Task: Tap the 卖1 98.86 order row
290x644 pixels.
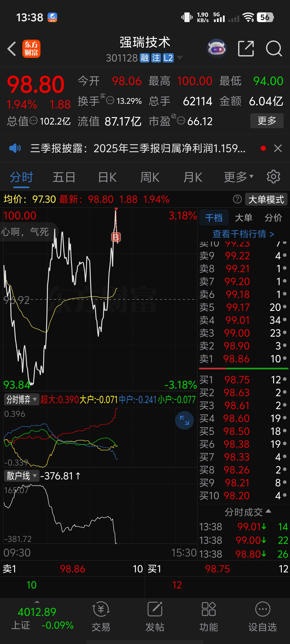Action: coord(243,359)
